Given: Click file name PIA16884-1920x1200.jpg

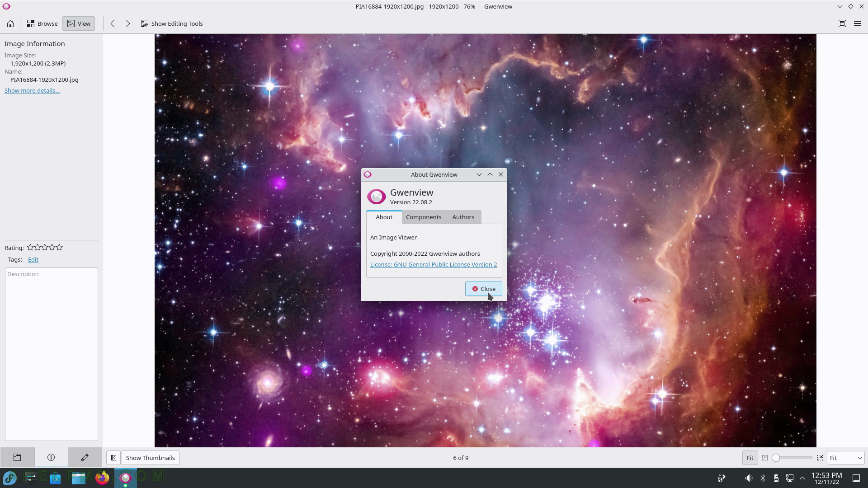Looking at the screenshot, I should [x=44, y=80].
